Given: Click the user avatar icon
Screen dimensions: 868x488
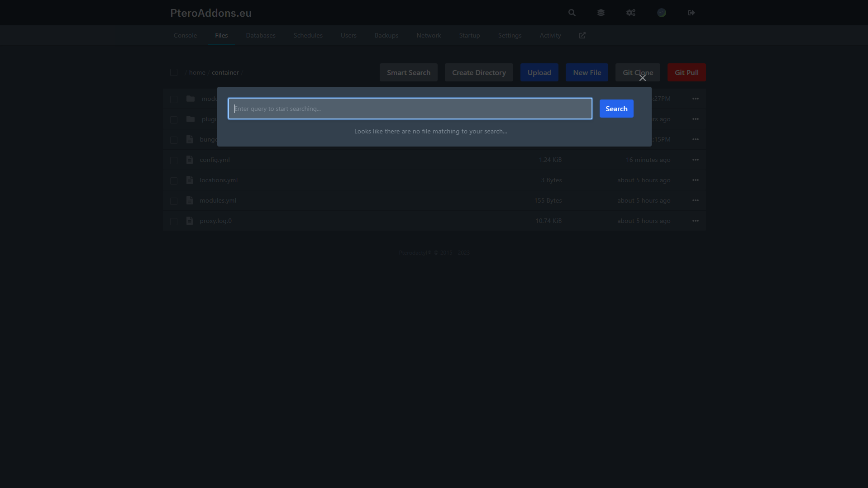Looking at the screenshot, I should pos(661,13).
